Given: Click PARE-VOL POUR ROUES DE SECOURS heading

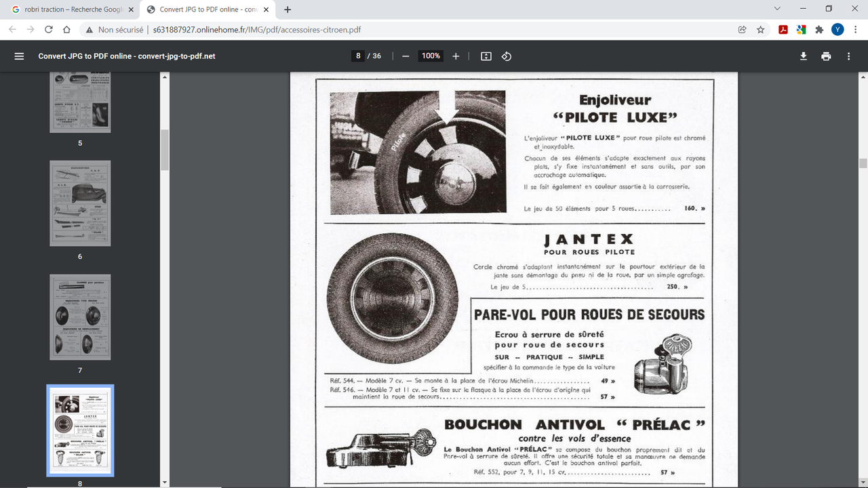Looking at the screenshot, I should point(589,314).
